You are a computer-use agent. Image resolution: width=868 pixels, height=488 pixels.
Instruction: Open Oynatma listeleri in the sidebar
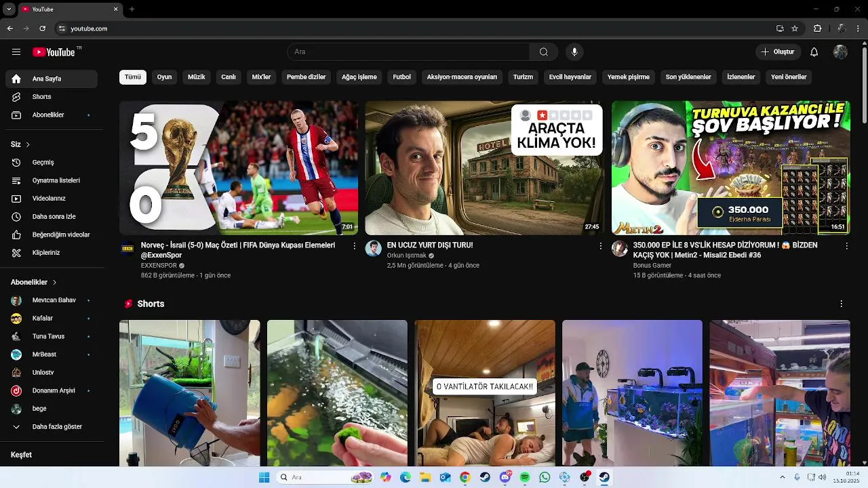click(52, 180)
